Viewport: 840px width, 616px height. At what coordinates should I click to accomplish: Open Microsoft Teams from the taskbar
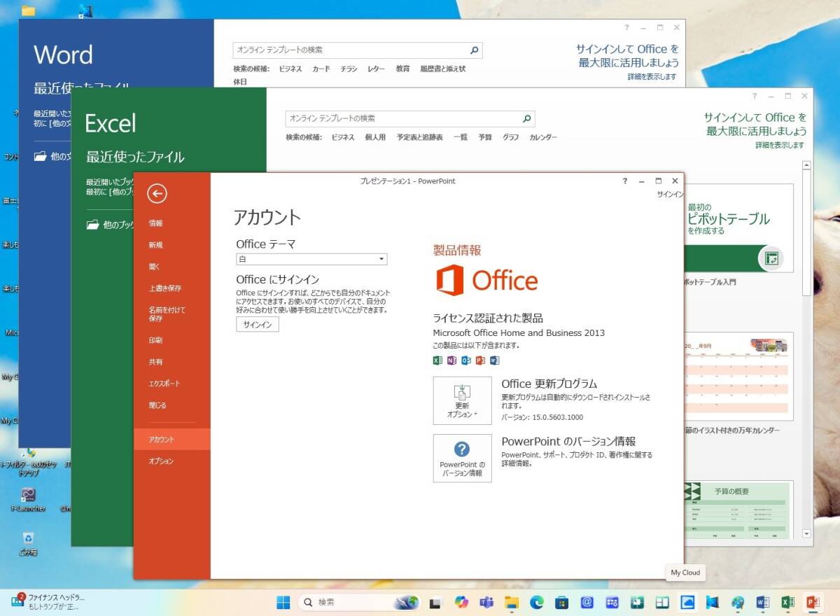tap(486, 602)
